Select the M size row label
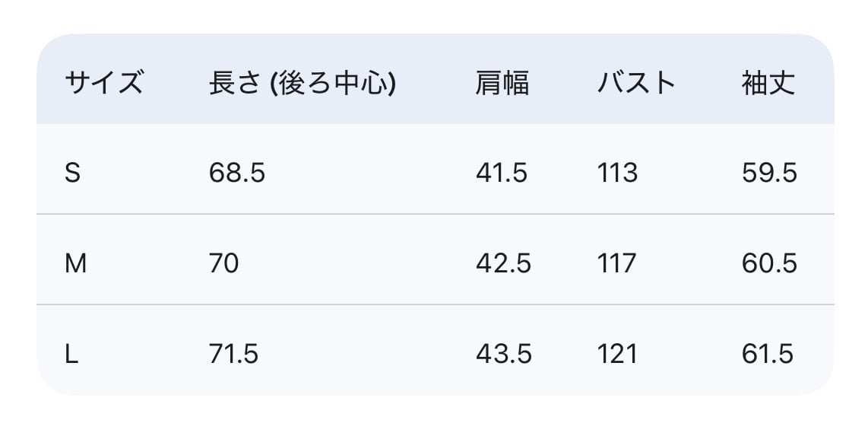 76,263
